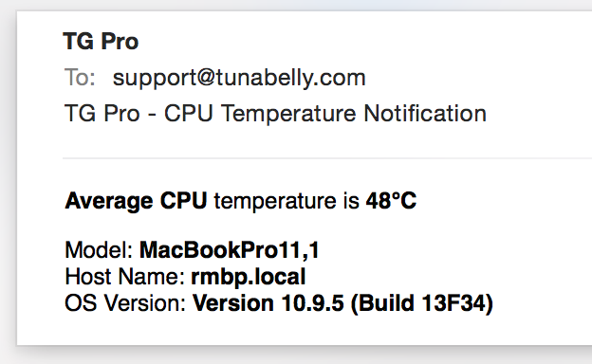Click the words 'temperature is' in body
This screenshot has width=592, height=364.
[287, 201]
